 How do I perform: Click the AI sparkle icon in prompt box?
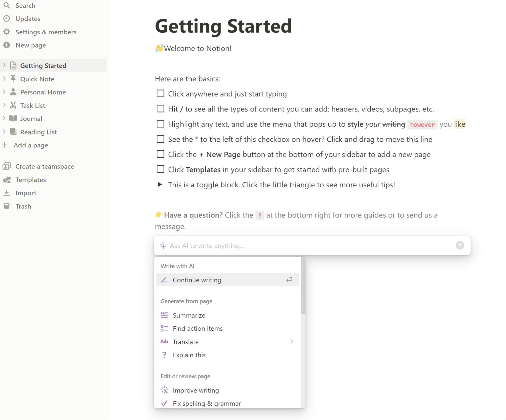[x=163, y=245]
